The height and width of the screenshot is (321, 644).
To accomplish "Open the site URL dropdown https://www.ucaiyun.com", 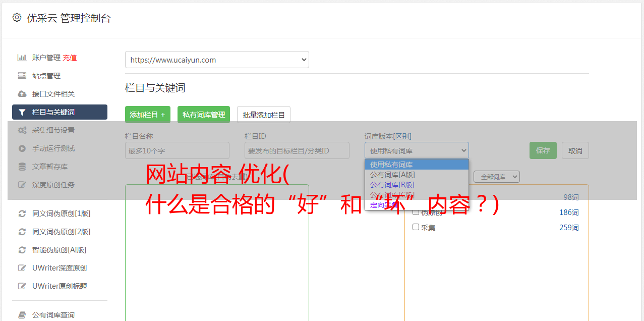I will pyautogui.click(x=217, y=60).
